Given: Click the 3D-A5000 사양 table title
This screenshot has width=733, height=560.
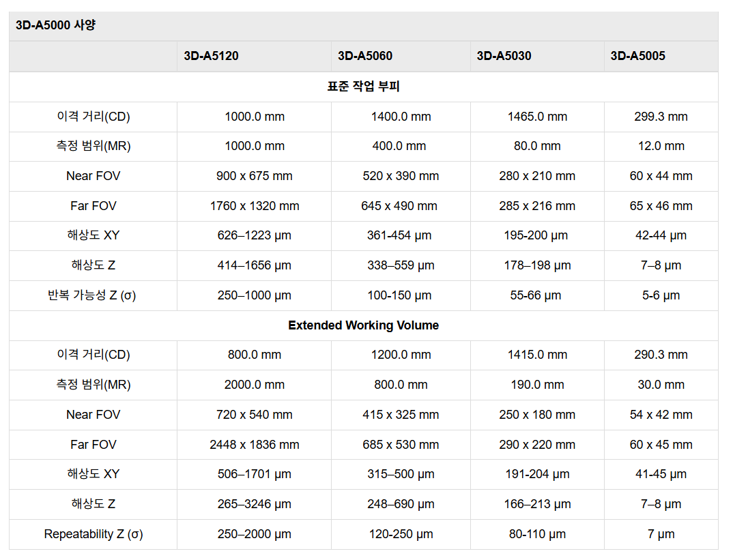Looking at the screenshot, I should click(55, 26).
